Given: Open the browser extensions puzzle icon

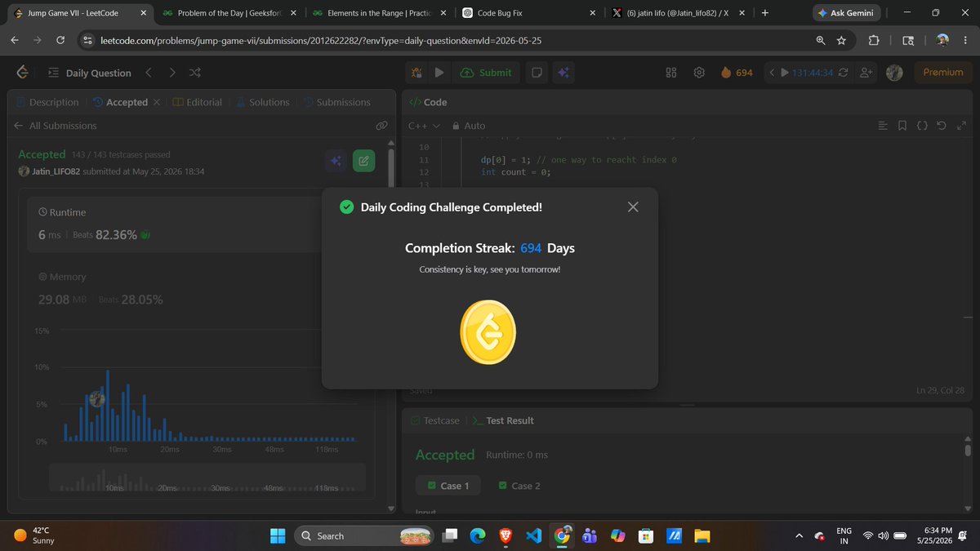Looking at the screenshot, I should coord(875,41).
